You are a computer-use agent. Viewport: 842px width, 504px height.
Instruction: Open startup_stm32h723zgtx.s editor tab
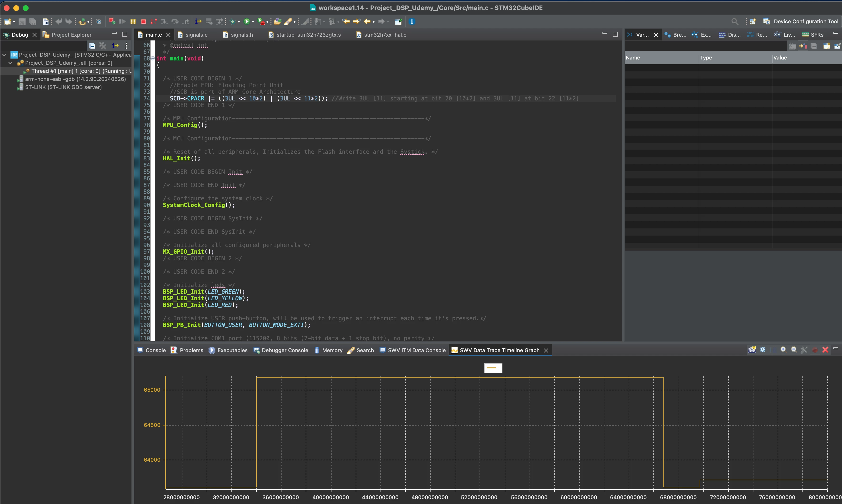pos(305,35)
